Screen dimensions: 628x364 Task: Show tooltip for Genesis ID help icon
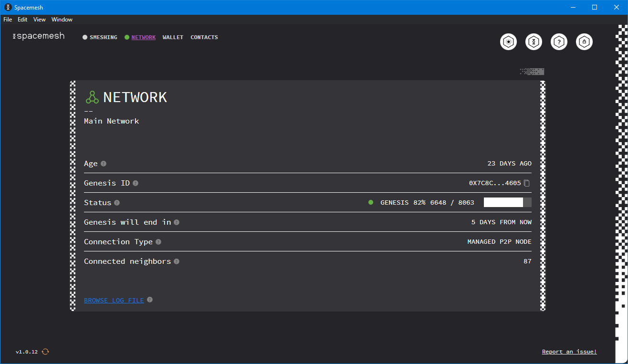pyautogui.click(x=136, y=183)
